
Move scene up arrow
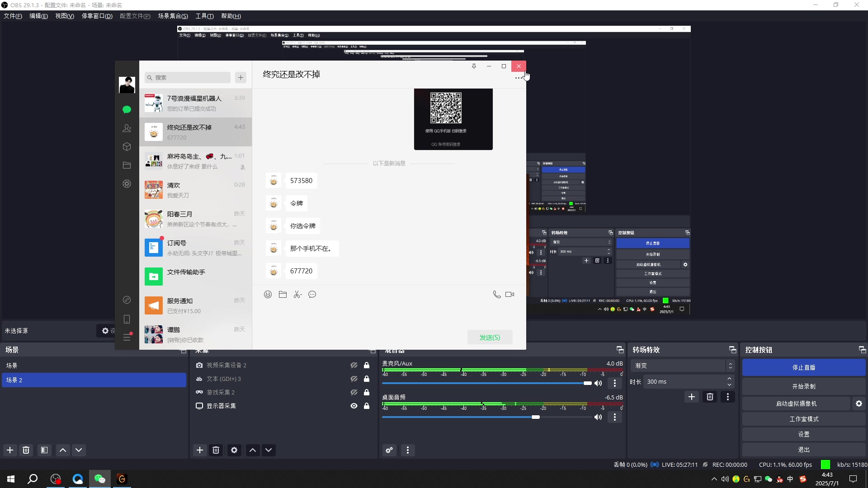click(63, 450)
